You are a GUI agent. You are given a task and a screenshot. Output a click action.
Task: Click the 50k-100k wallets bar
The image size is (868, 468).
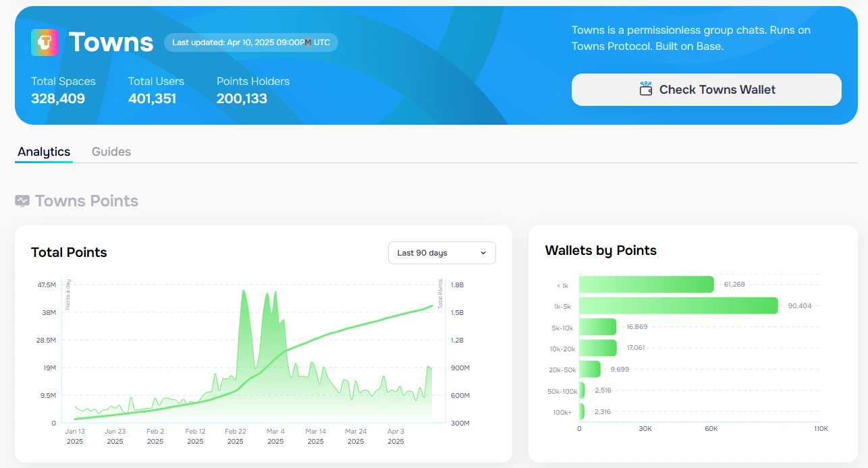click(x=582, y=390)
